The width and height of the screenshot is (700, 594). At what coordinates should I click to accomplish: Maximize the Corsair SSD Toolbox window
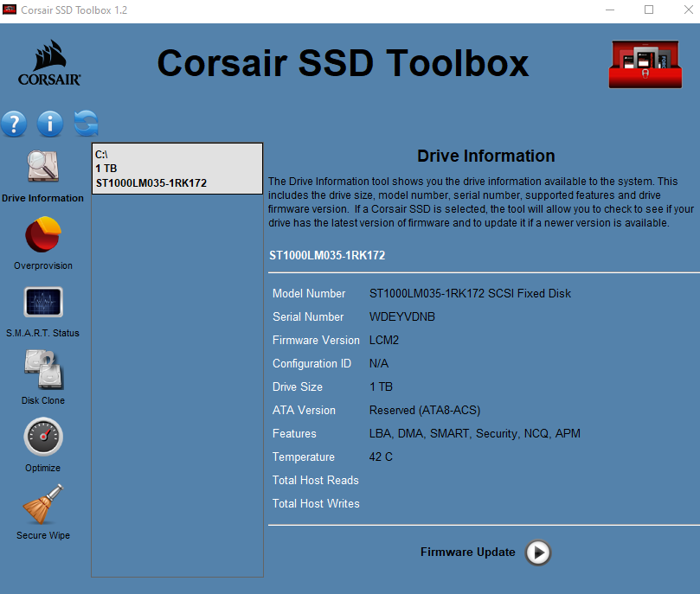point(649,10)
